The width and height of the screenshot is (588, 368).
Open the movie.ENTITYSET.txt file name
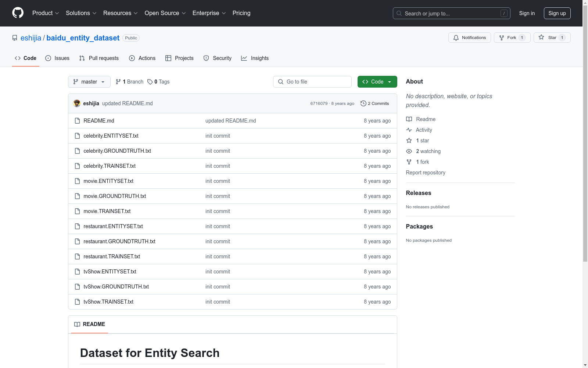click(108, 181)
